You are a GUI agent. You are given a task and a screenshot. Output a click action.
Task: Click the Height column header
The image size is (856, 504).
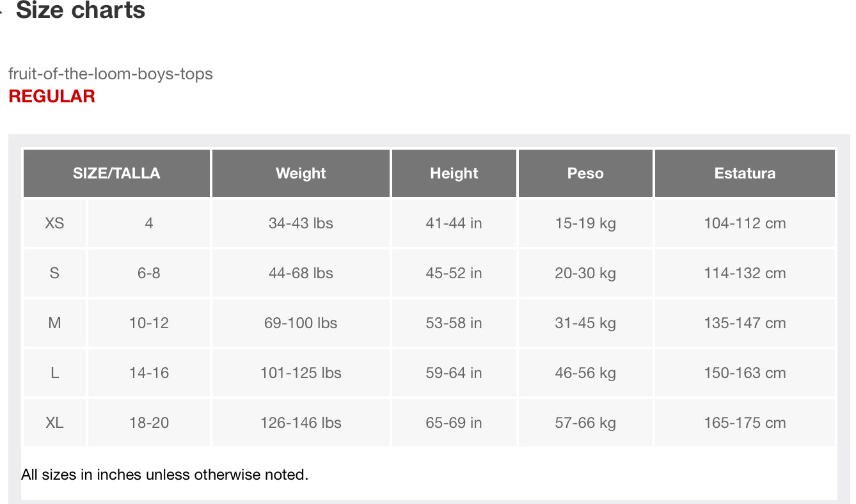454,173
